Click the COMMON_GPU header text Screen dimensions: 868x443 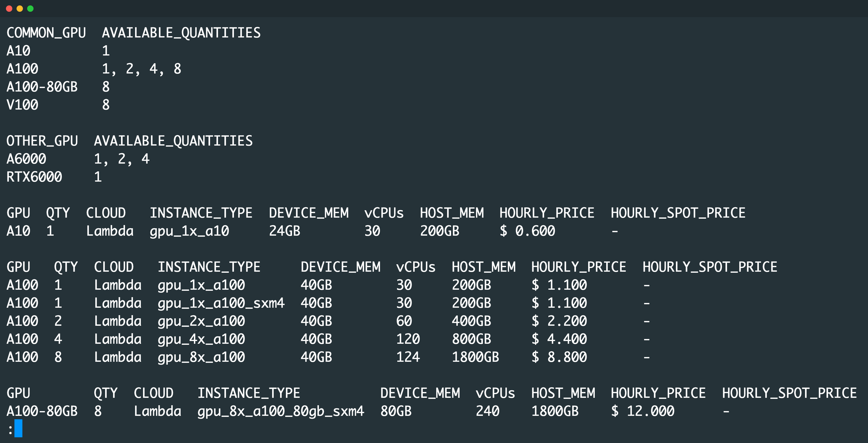[46, 33]
